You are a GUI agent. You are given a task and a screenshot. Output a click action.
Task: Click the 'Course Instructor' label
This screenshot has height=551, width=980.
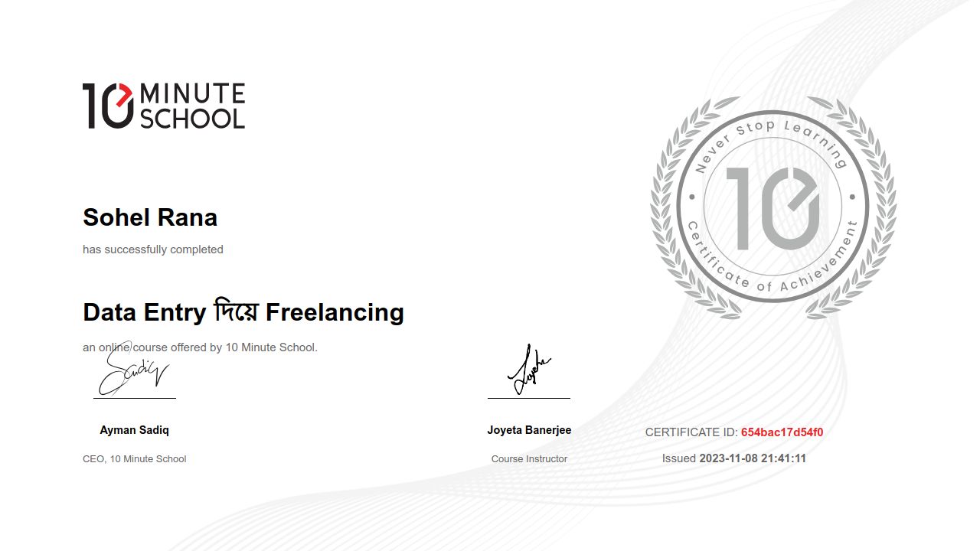click(529, 459)
